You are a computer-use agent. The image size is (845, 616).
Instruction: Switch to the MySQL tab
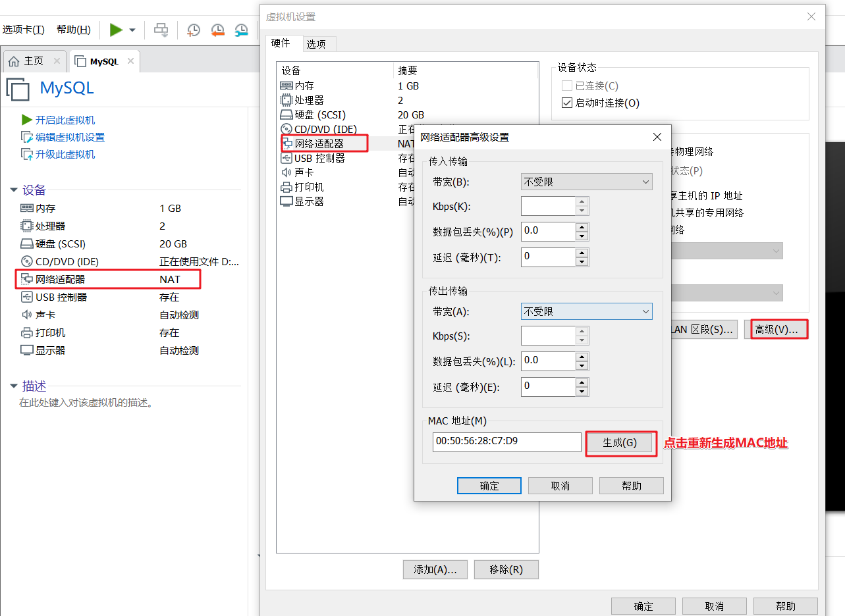coord(104,61)
